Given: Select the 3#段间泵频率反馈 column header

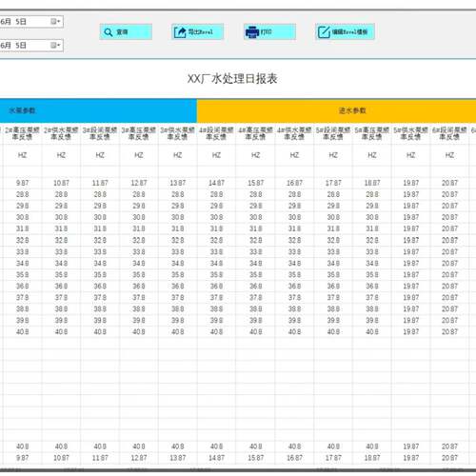Looking at the screenshot, I should click(x=100, y=133).
